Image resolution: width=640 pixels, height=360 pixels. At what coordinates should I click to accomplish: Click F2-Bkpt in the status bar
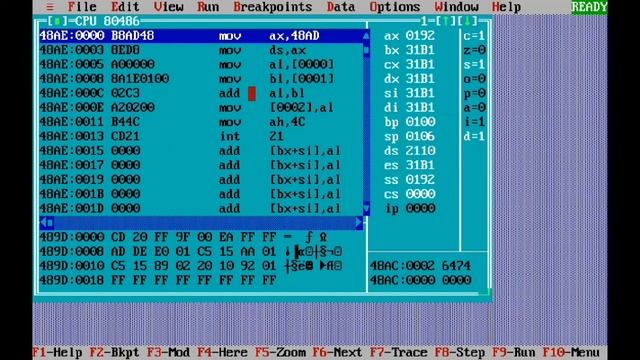click(x=114, y=353)
